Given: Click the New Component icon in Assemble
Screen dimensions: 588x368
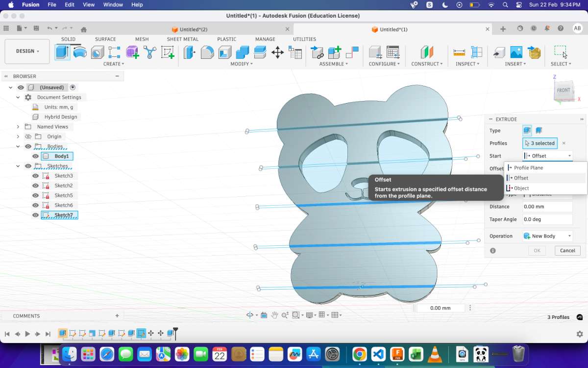Looking at the screenshot, I should (335, 52).
